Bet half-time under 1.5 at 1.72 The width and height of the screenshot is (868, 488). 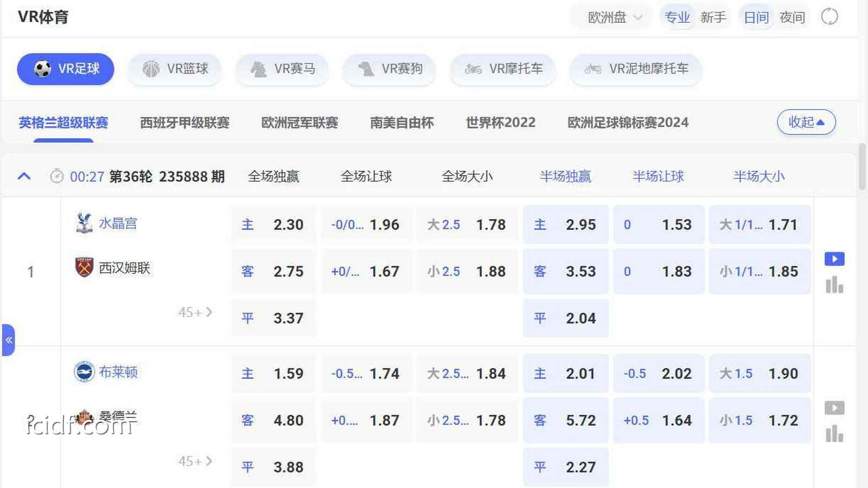click(x=759, y=420)
